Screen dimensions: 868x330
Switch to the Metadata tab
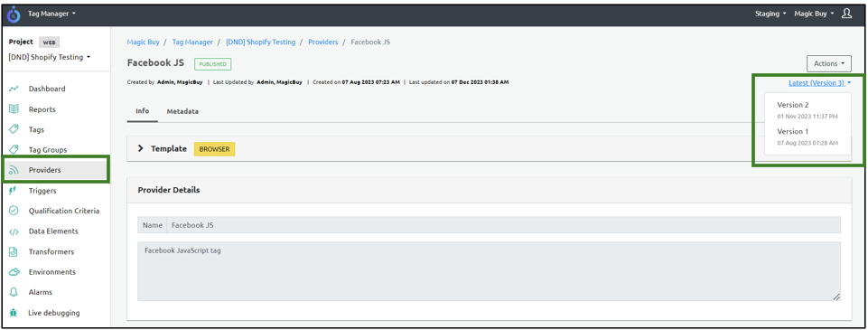click(x=182, y=111)
